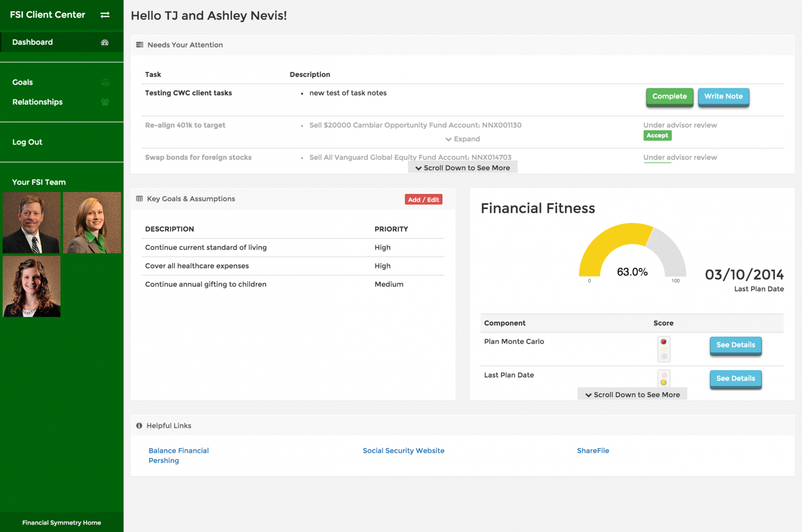This screenshot has height=532, width=802.
Task: Click the male advisor team photo
Action: pos(32,222)
